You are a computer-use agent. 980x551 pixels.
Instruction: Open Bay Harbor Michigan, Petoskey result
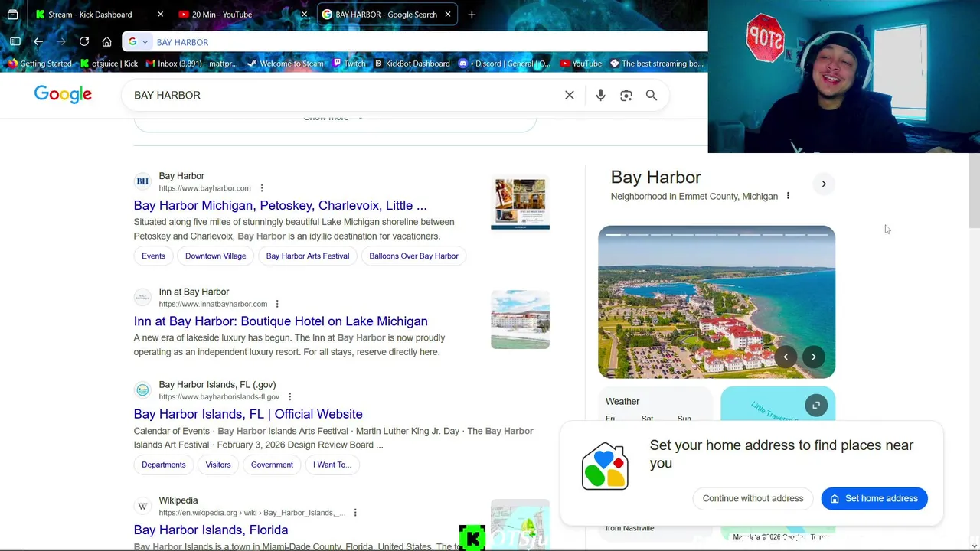(280, 205)
